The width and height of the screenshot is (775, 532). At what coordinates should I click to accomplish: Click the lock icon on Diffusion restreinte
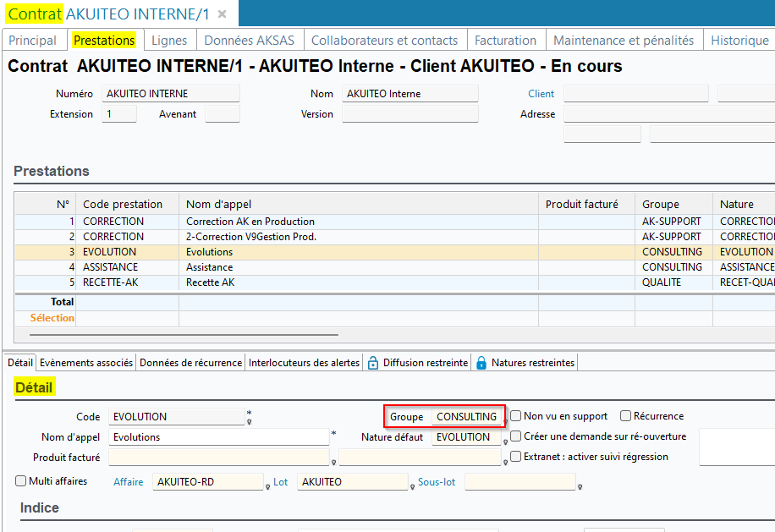click(x=373, y=363)
